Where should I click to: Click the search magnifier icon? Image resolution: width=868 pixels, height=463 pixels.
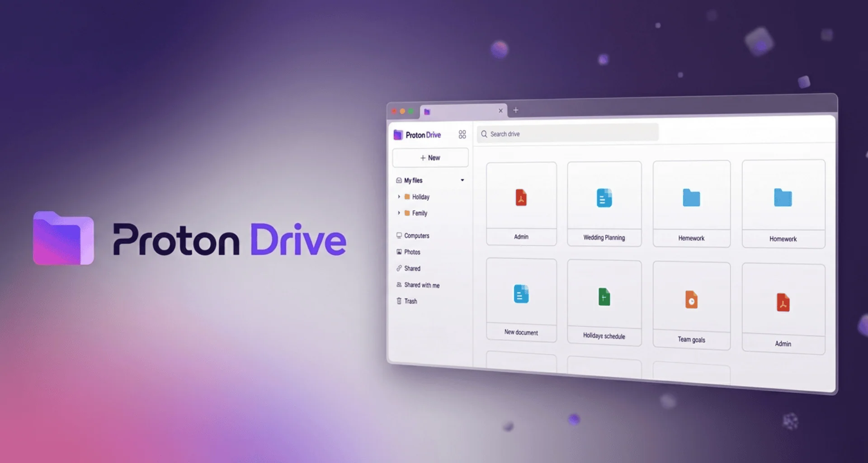coord(484,134)
